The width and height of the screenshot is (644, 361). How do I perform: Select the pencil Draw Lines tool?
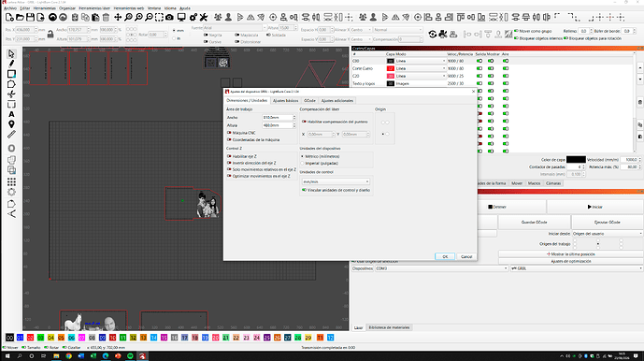pos(11,64)
